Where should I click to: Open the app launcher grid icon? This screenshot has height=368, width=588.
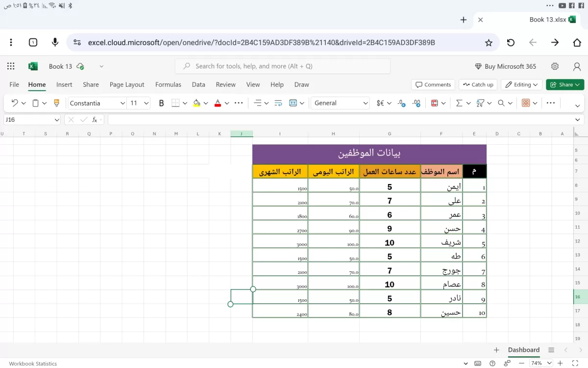pyautogui.click(x=11, y=66)
